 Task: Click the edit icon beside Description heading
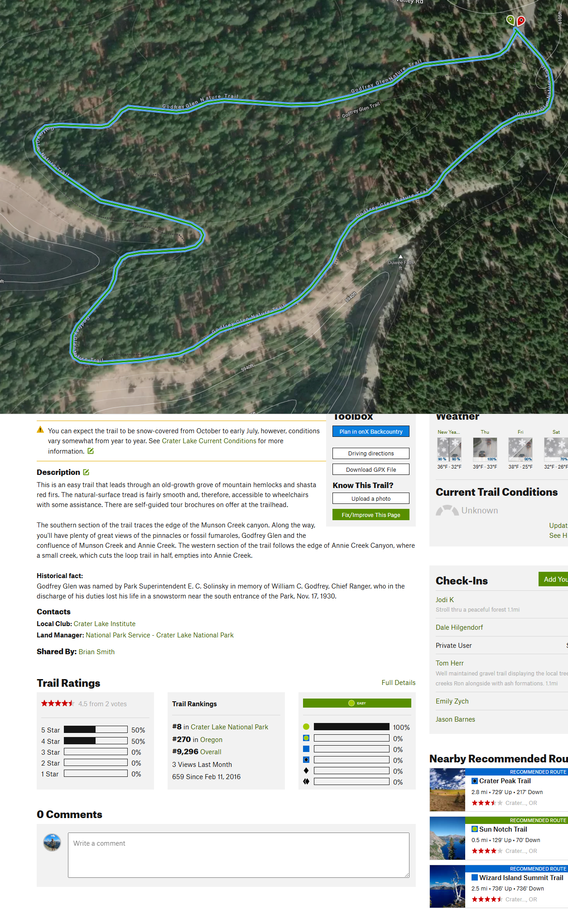click(86, 472)
